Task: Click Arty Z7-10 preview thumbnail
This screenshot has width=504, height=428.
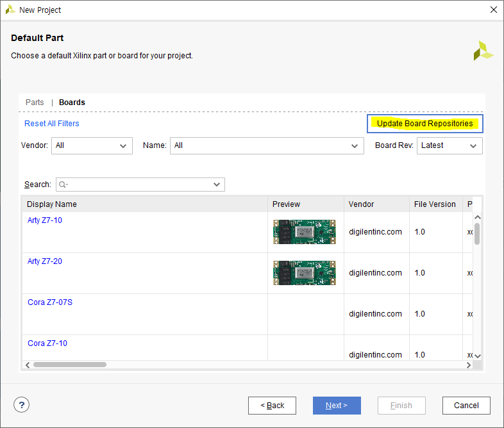Action: tap(305, 232)
